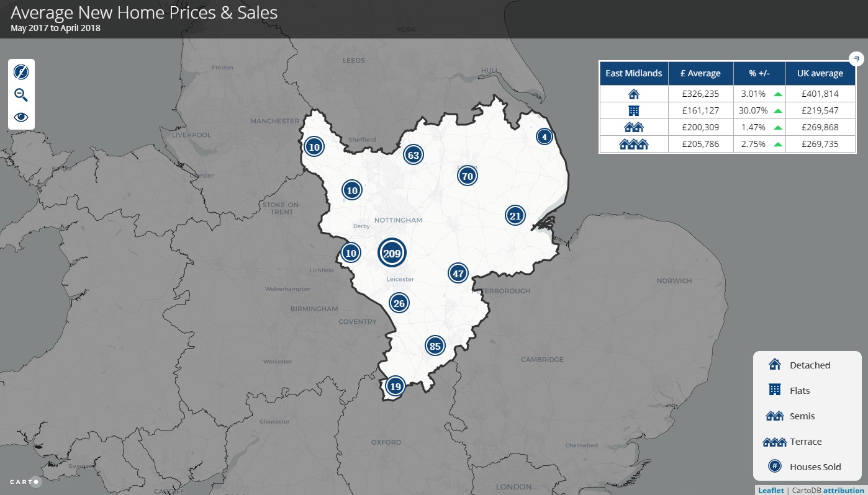Image resolution: width=868 pixels, height=495 pixels.
Task: Click the 4 houses sold marker
Action: (x=544, y=137)
